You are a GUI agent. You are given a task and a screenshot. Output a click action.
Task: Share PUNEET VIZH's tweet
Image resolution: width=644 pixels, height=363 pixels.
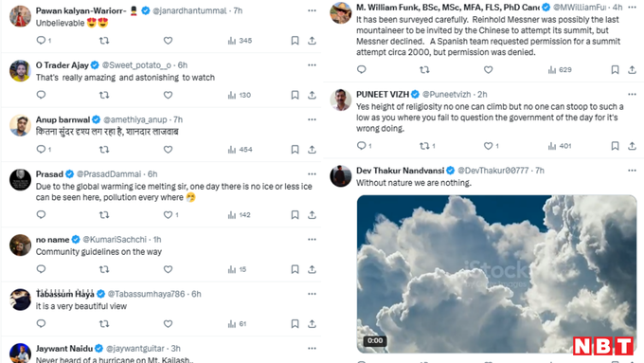click(632, 146)
